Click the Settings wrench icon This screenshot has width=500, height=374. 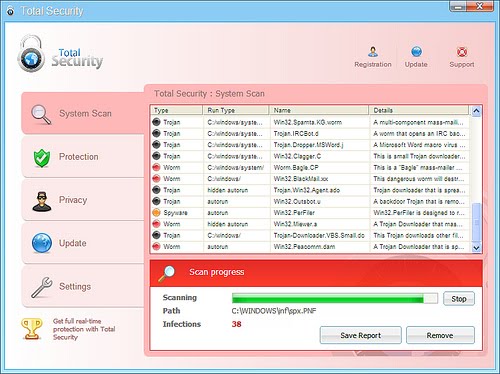(42, 287)
